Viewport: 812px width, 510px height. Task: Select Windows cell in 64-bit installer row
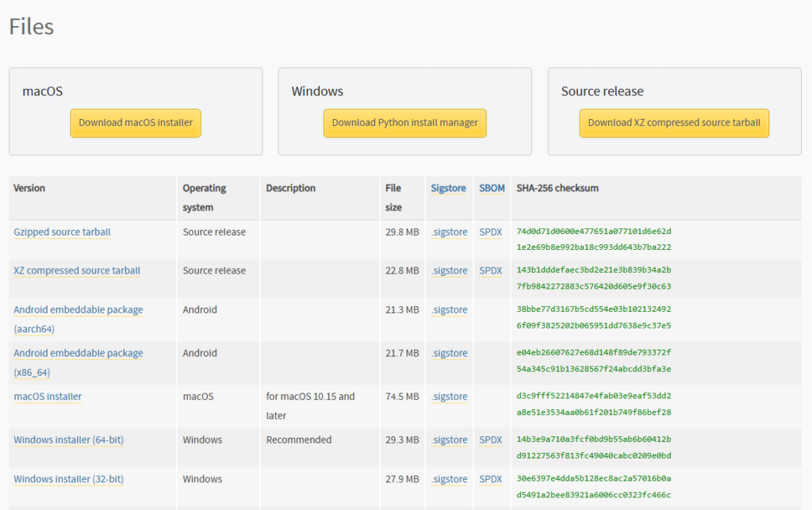coord(202,440)
